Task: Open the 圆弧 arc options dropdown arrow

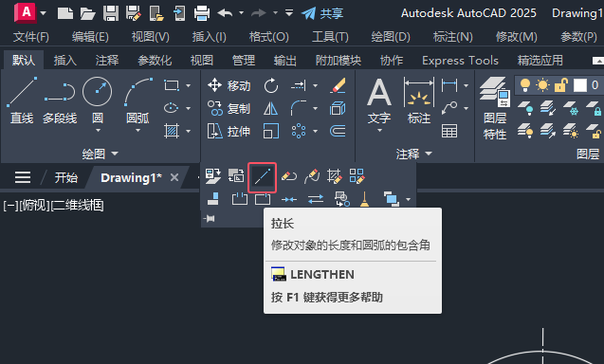Action: (x=137, y=131)
